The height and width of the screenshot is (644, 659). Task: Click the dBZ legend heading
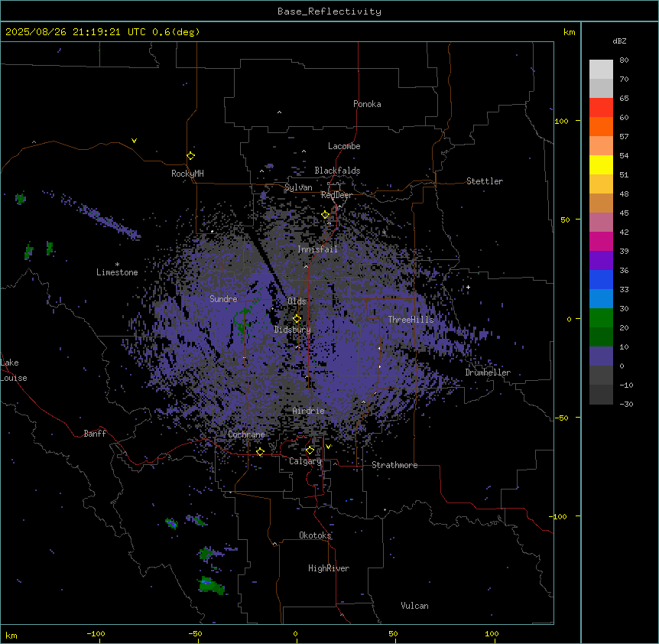(619, 41)
